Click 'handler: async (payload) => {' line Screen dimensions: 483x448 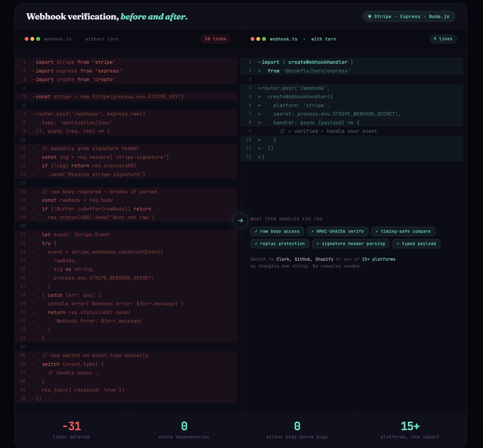[352, 123]
